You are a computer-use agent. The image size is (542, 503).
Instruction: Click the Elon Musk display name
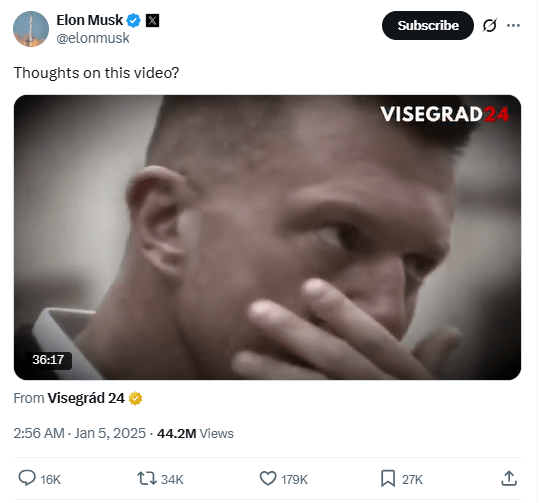pos(90,20)
